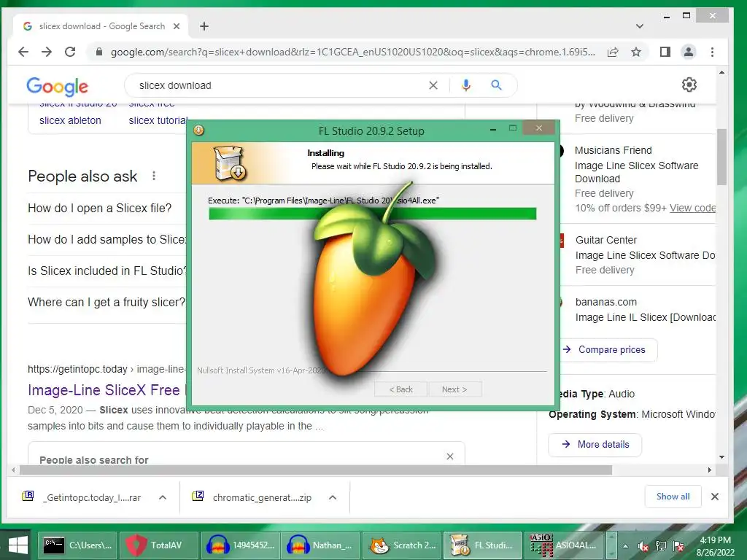747x560 pixels.
Task: Open Chrome side panel icon
Action: pos(665,52)
